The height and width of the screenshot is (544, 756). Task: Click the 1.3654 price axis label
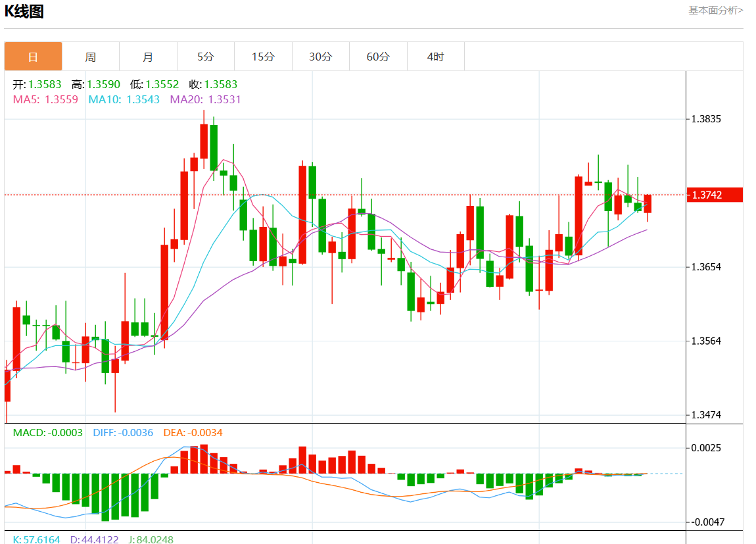(706, 267)
